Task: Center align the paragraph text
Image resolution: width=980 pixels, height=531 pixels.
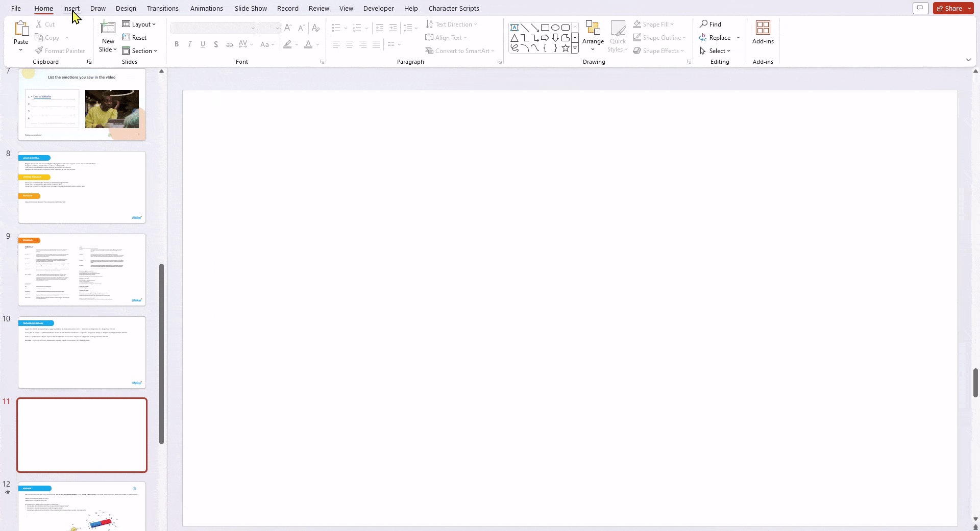Action: click(349, 44)
